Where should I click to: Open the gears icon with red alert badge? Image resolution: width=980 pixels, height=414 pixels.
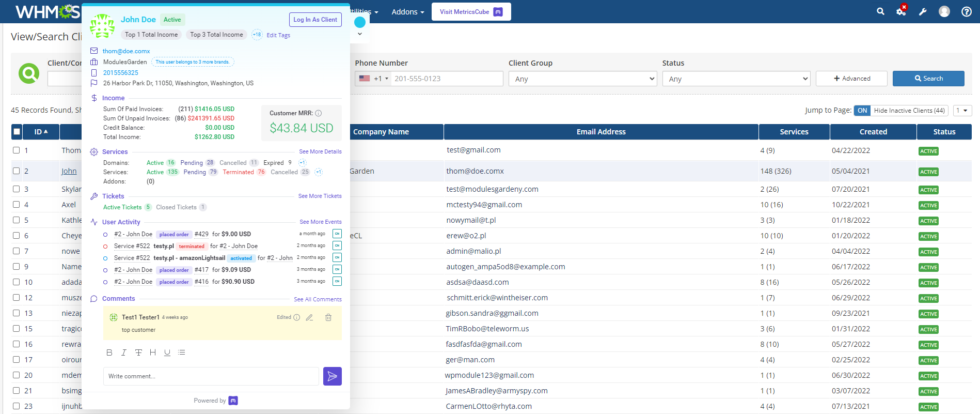[902, 11]
